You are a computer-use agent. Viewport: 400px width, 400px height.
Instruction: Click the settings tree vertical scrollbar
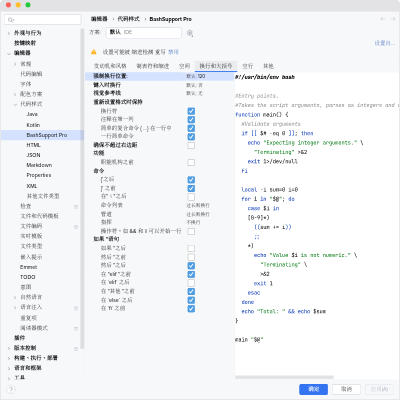click(82, 188)
